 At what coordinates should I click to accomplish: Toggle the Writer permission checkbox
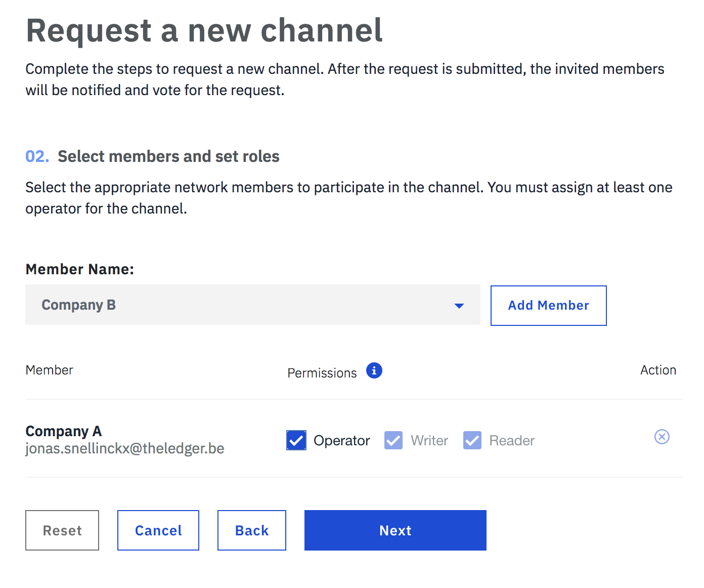[393, 440]
